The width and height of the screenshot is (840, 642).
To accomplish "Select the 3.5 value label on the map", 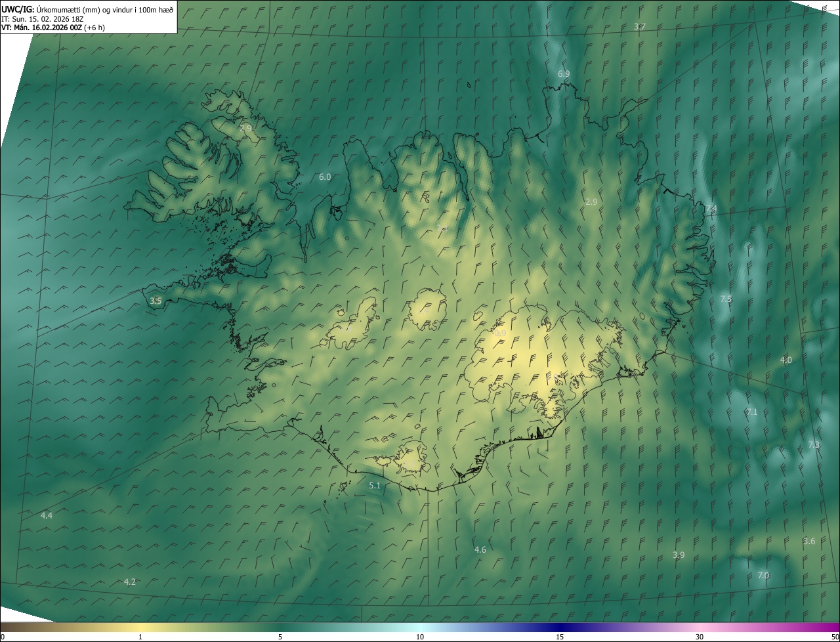I will pos(156,301).
